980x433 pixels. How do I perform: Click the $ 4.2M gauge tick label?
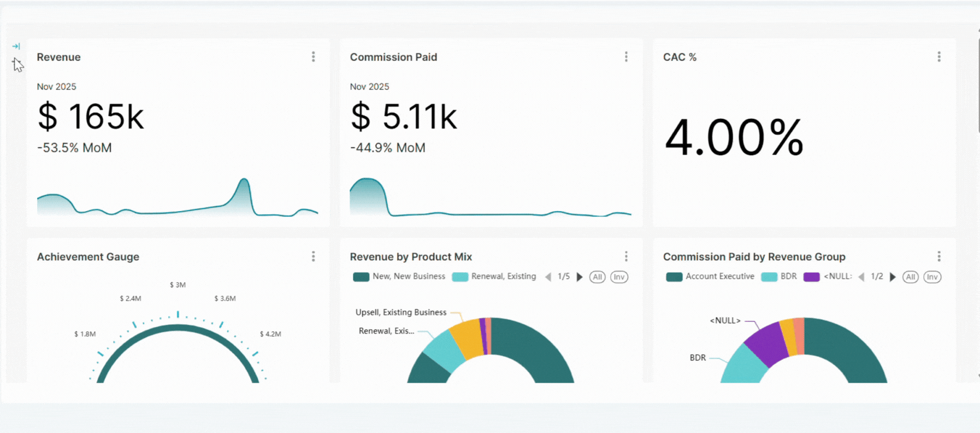point(270,334)
